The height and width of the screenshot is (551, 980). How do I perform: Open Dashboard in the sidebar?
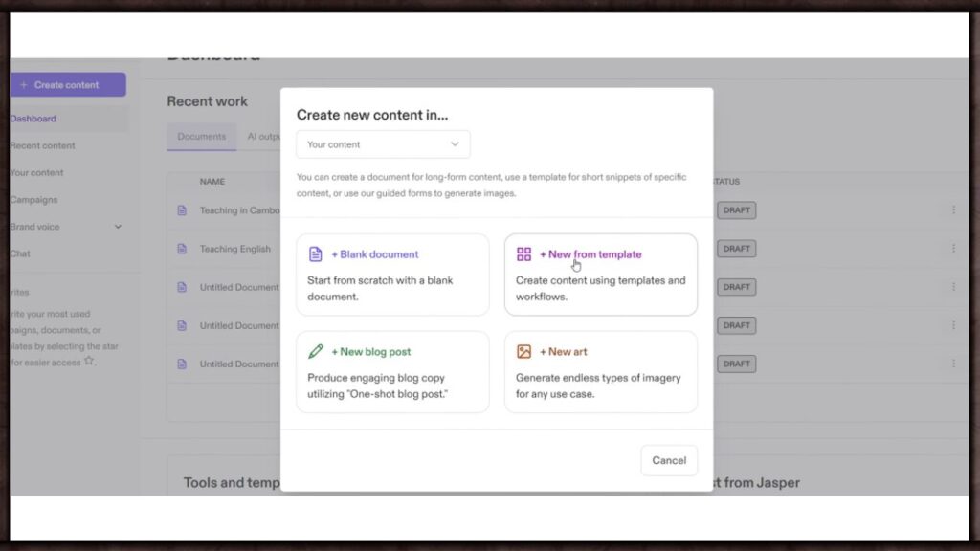tap(33, 119)
